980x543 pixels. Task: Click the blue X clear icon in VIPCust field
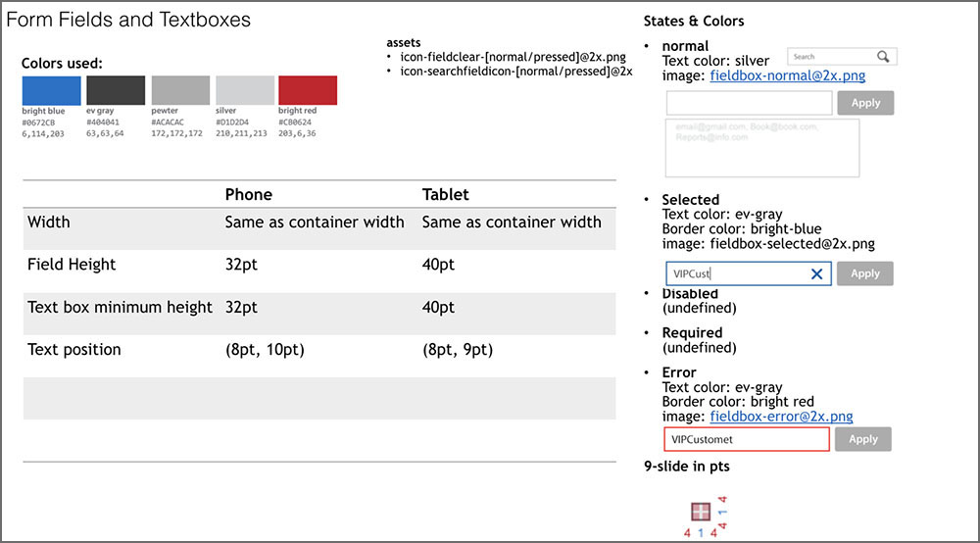[x=816, y=273]
